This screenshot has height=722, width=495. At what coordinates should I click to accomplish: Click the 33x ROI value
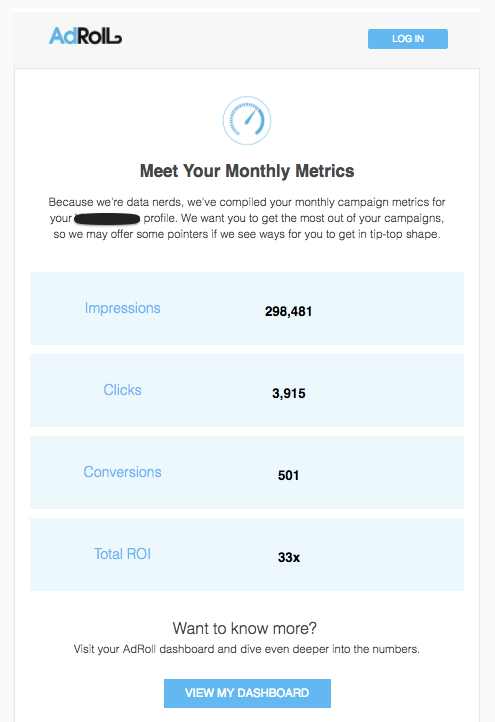289,558
